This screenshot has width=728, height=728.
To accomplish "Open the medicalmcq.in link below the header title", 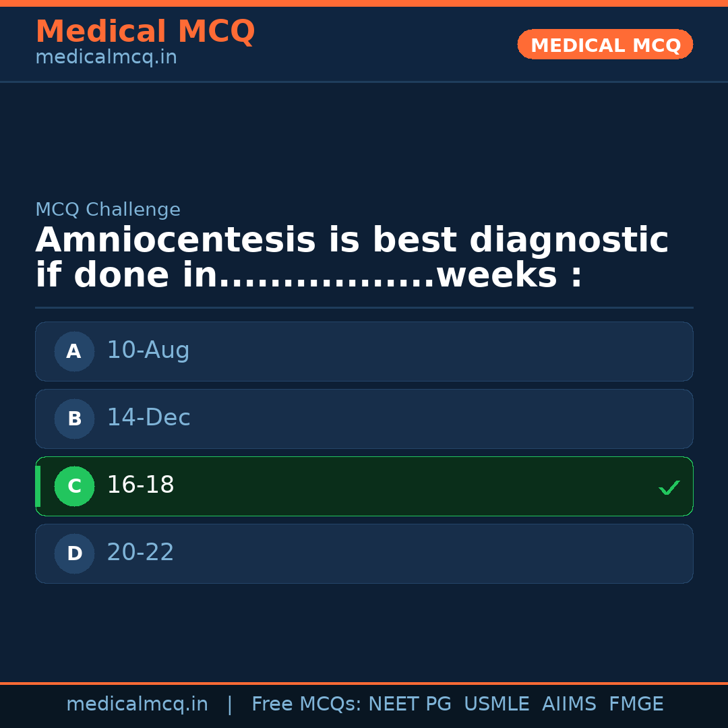I will (x=106, y=58).
